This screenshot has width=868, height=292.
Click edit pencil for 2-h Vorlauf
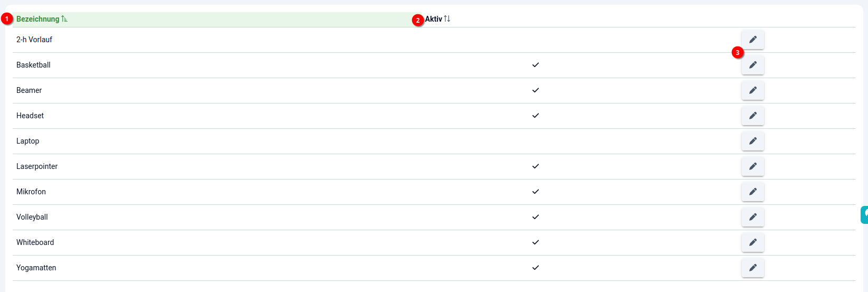(752, 40)
